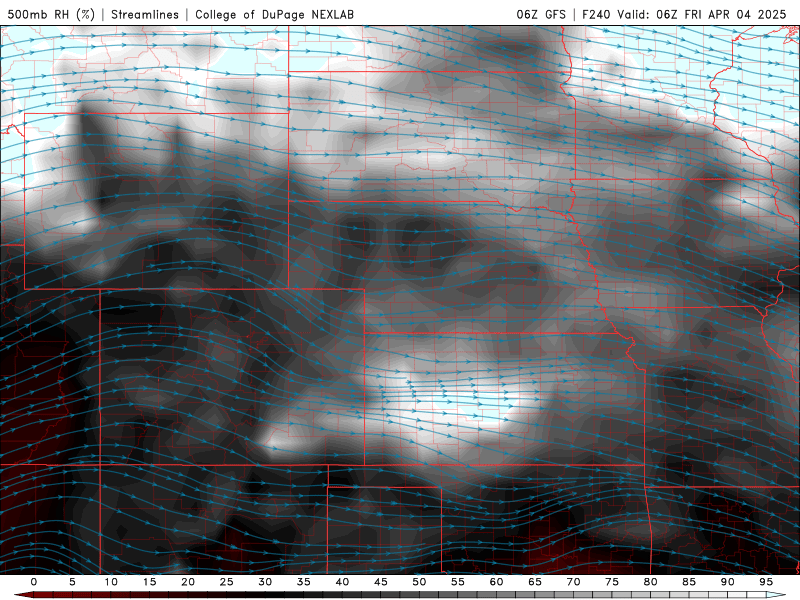
Task: Click the color bar label '40'
Action: (342, 582)
